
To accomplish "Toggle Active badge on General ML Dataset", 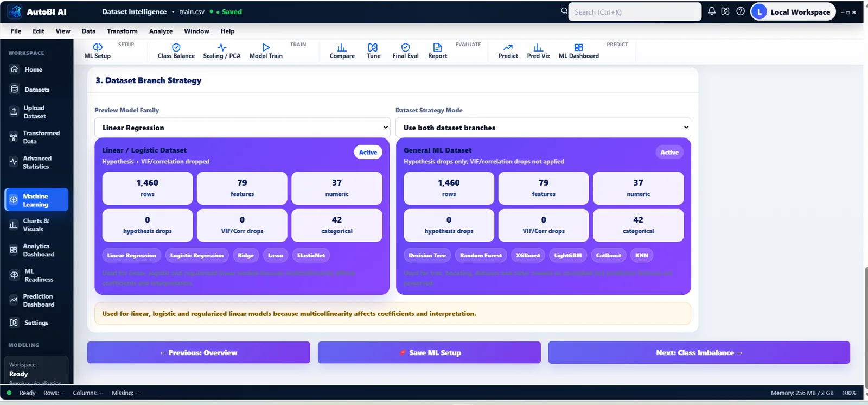I will [669, 152].
